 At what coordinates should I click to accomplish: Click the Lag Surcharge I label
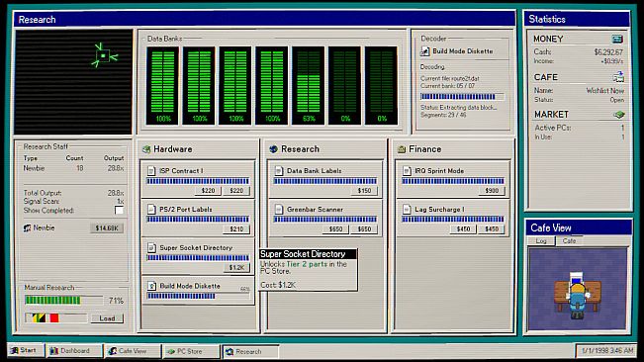coord(439,210)
